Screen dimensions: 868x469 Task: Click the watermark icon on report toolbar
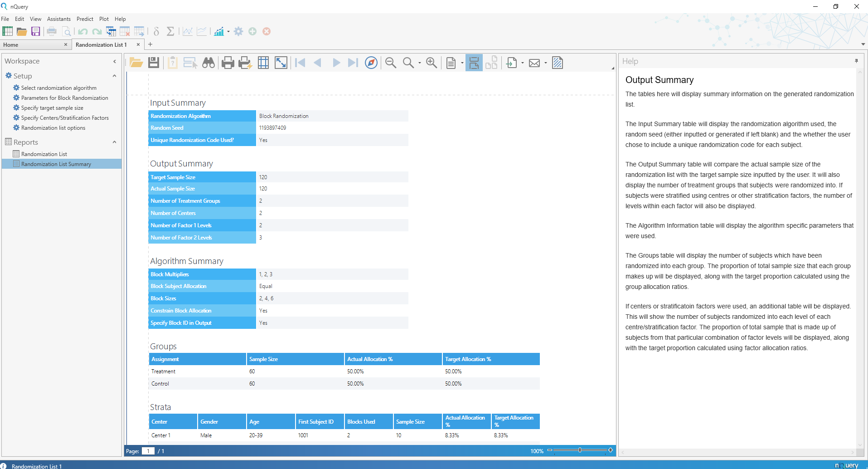[557, 63]
